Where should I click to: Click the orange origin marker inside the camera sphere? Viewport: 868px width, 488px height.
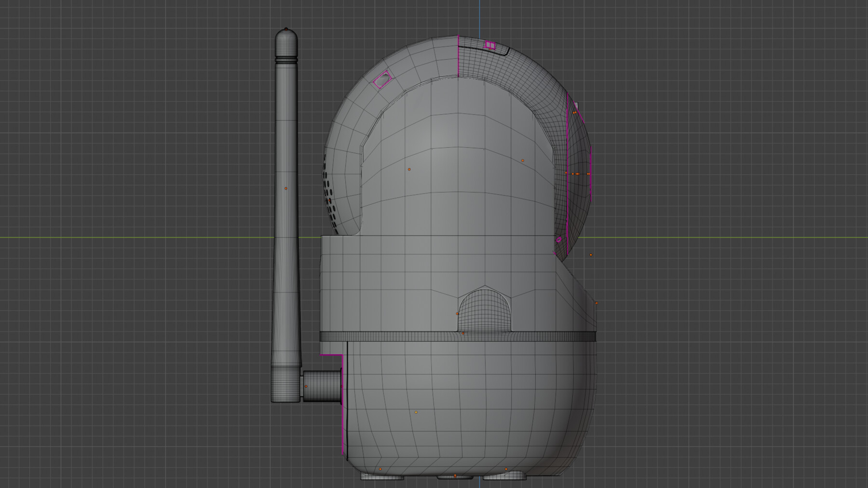pyautogui.click(x=410, y=170)
